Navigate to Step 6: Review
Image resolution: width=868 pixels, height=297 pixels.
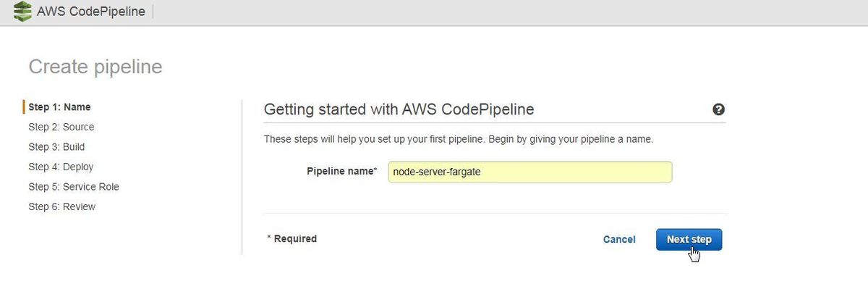coord(62,206)
